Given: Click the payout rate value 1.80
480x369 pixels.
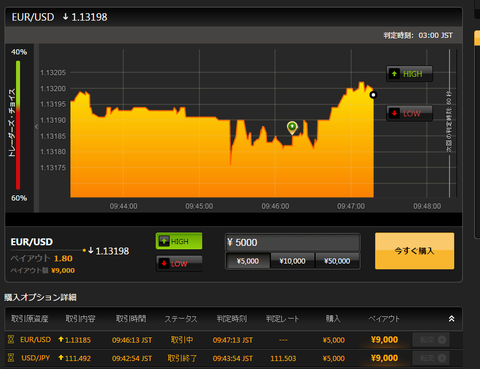Looking at the screenshot, I should click(x=63, y=258).
